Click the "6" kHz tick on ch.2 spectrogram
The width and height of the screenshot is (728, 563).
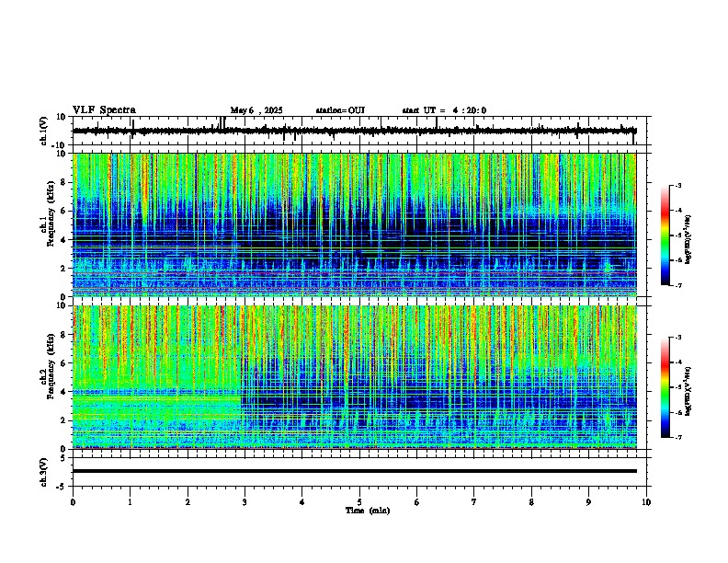[x=64, y=362]
